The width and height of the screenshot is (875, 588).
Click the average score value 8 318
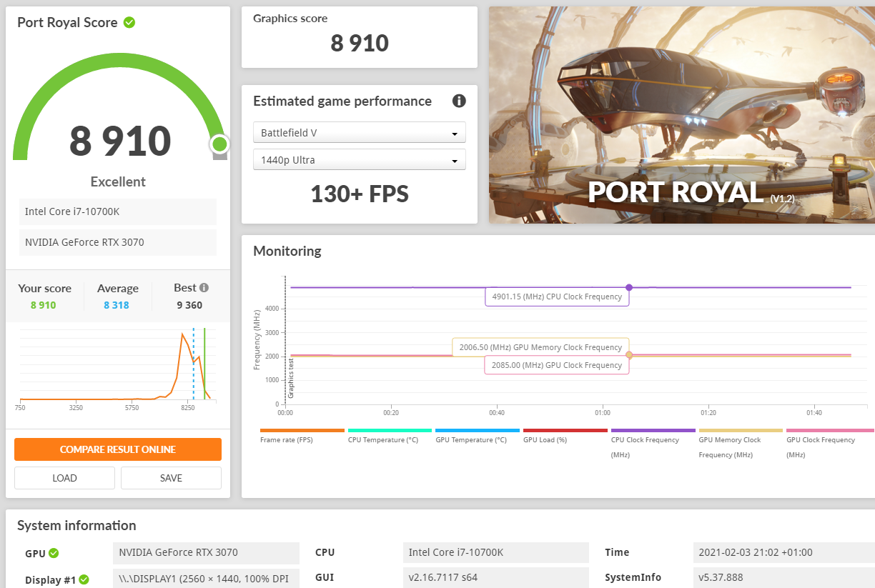click(117, 305)
